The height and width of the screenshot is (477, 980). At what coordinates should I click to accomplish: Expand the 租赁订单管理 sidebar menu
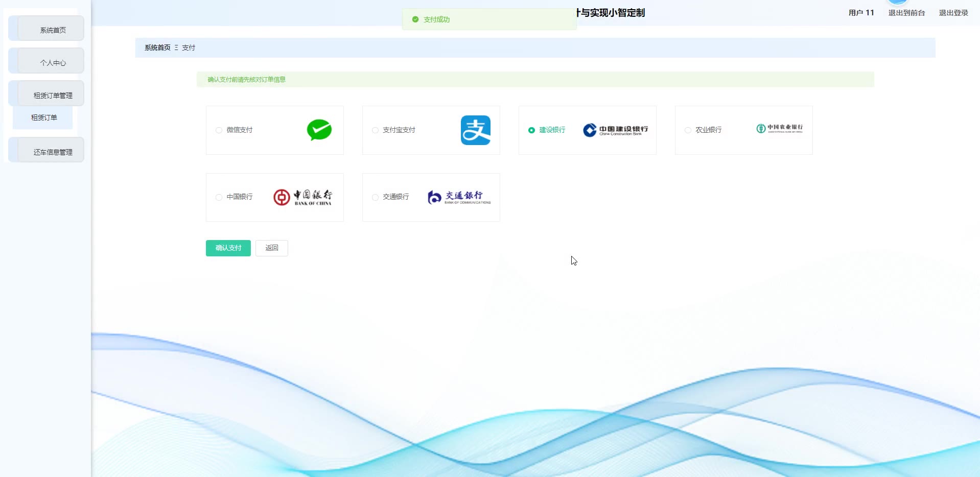[46, 94]
